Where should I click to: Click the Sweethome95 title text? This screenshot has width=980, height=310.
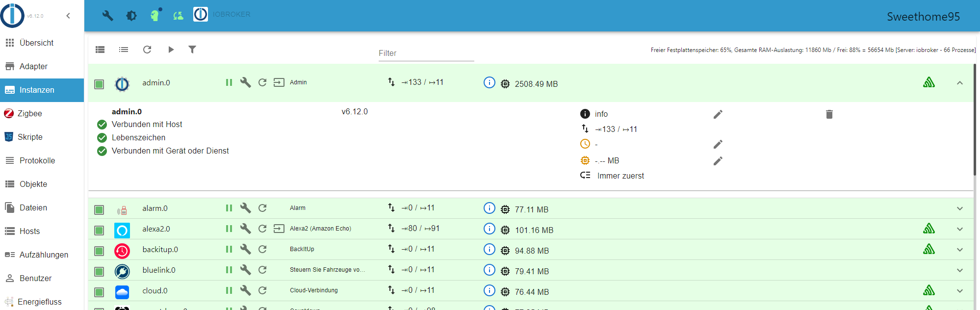coord(923,17)
